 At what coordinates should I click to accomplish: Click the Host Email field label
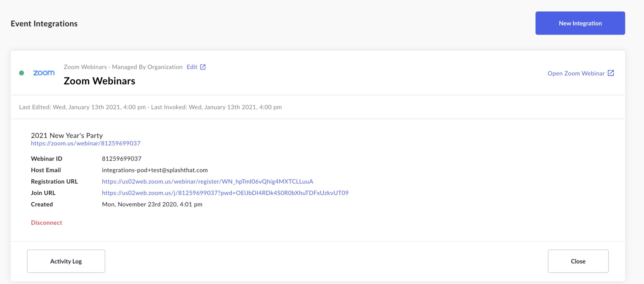click(46, 170)
